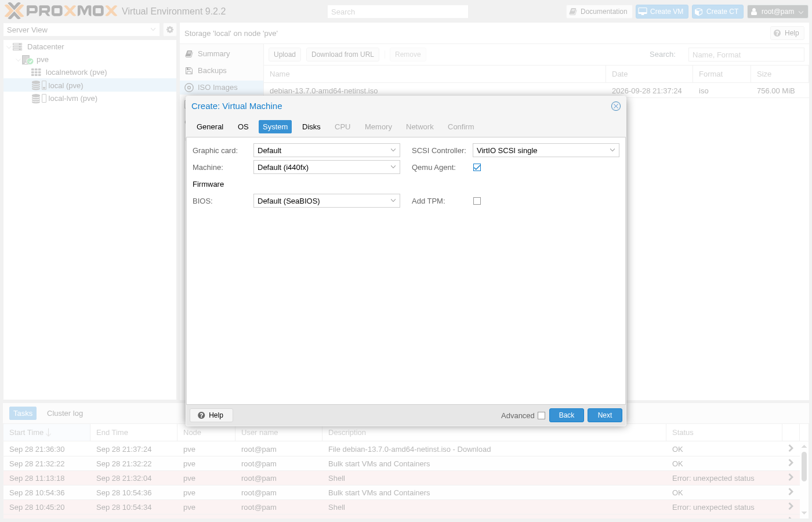Open the Graphic card dropdown
Screen dimensions: 812x522
[393, 150]
